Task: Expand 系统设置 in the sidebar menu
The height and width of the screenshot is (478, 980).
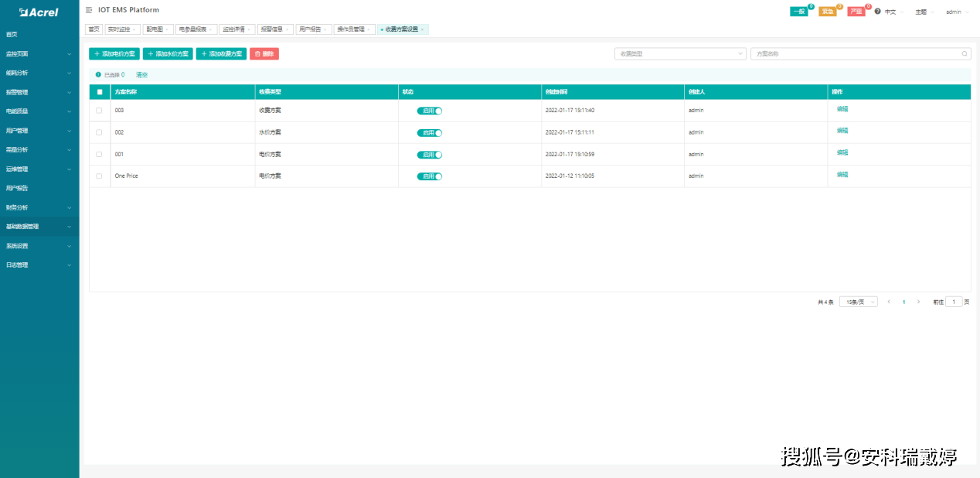Action: (x=39, y=246)
